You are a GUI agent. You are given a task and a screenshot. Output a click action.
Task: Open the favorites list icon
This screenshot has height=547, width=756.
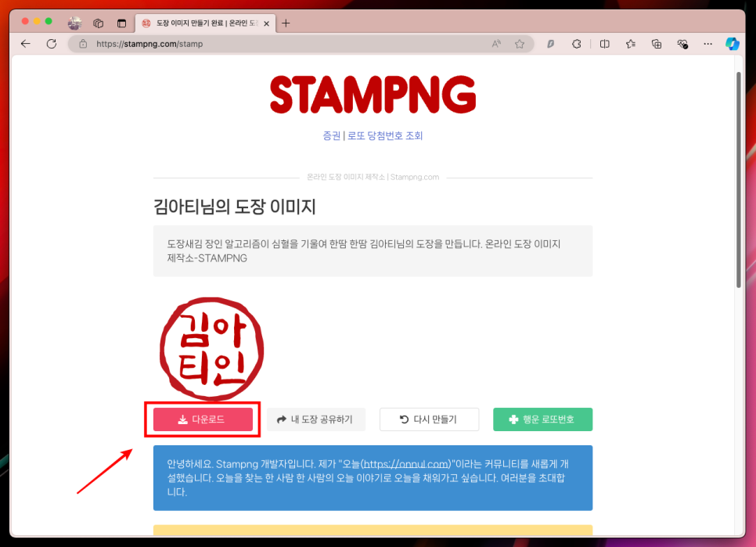(x=631, y=44)
